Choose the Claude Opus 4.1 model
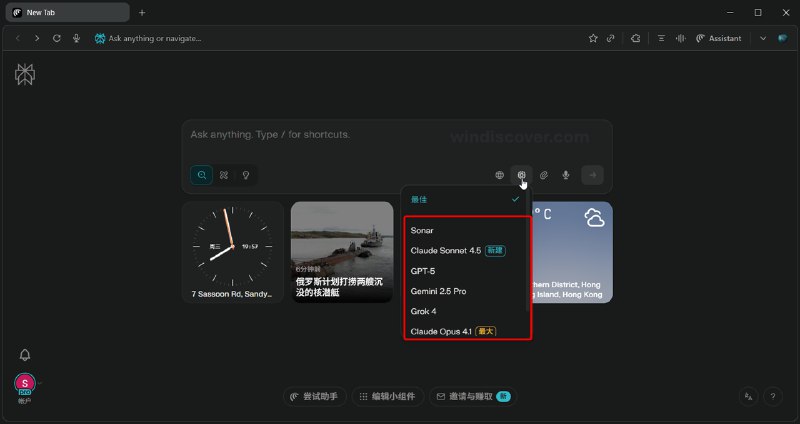The width and height of the screenshot is (800, 424). (x=465, y=331)
